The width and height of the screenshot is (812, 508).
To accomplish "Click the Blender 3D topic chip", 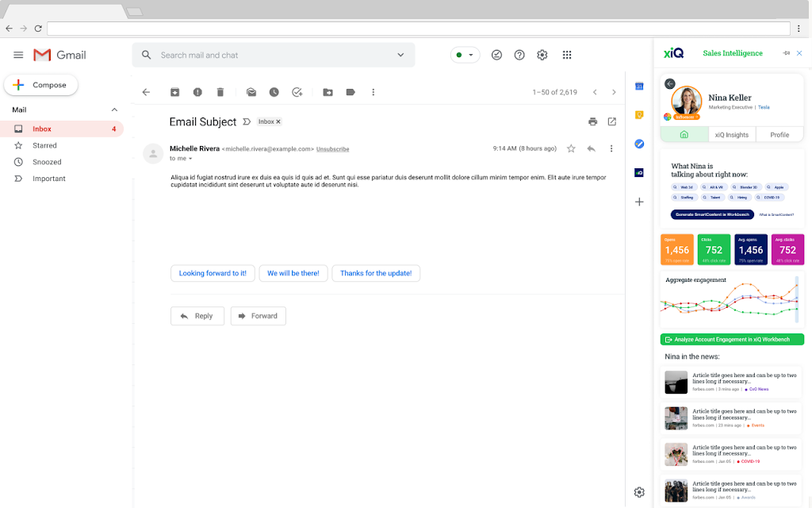I will [745, 187].
